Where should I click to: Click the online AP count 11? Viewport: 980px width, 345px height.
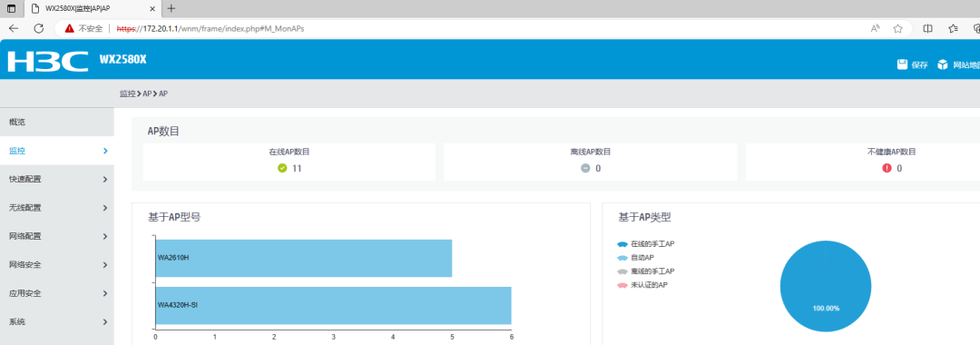(297, 167)
